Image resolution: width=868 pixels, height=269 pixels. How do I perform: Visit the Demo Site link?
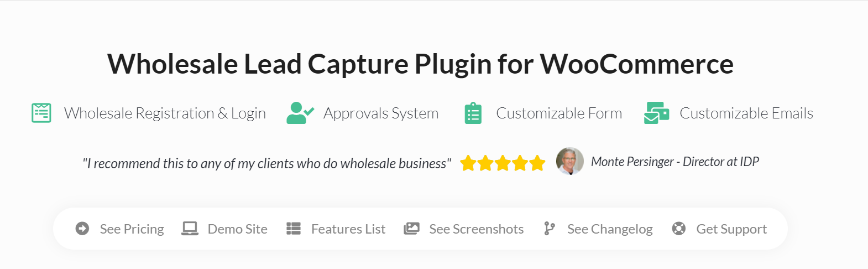pyautogui.click(x=238, y=229)
